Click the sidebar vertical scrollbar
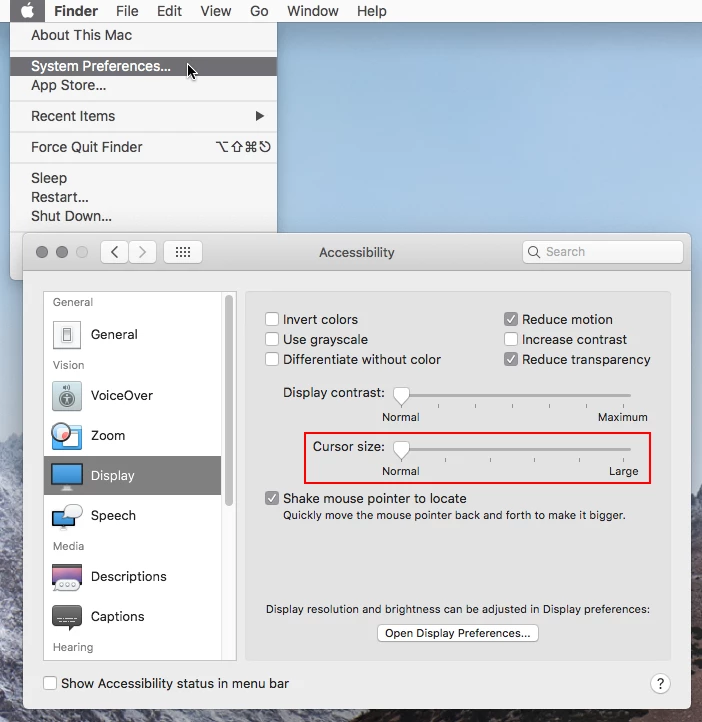The width and height of the screenshot is (702, 722). tap(229, 401)
